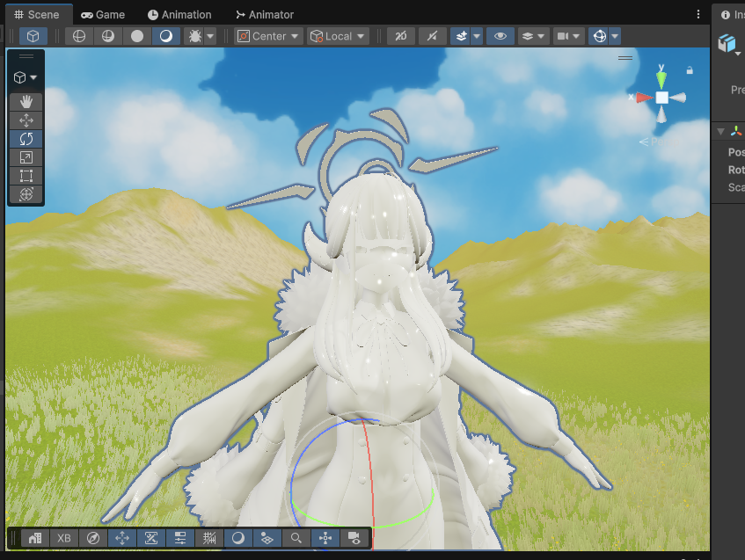Click the magnifier search icon in bottom overlay bar
The width and height of the screenshot is (745, 560).
click(x=296, y=538)
